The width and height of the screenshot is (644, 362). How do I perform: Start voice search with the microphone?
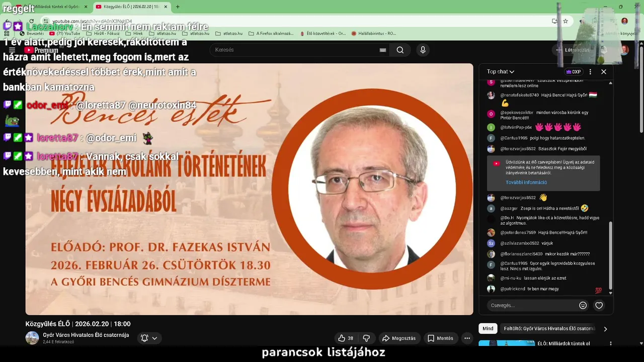(423, 50)
